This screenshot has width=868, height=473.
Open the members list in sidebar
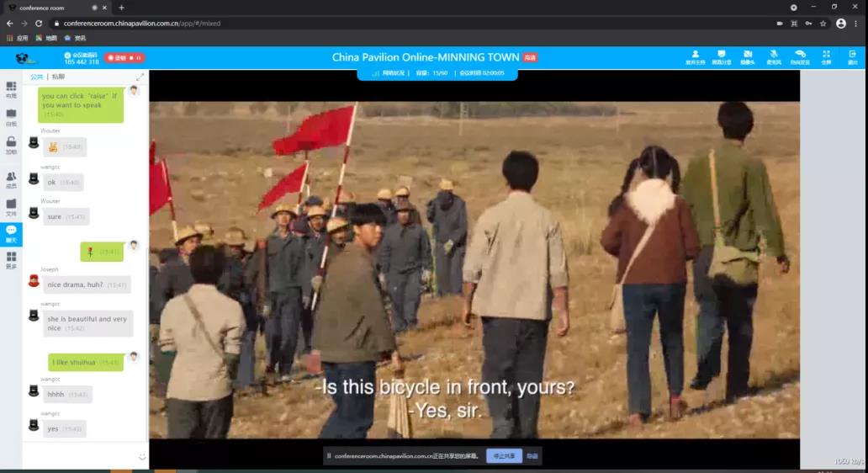tap(11, 179)
